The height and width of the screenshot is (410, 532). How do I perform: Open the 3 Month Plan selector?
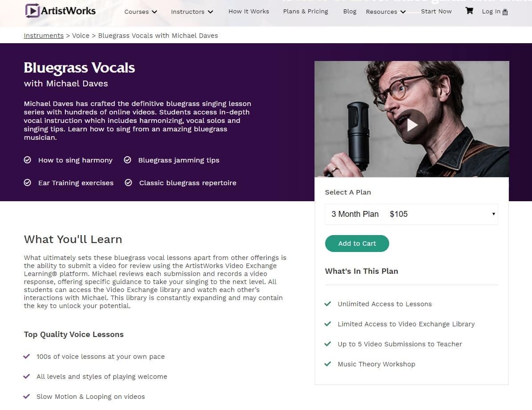coord(411,214)
